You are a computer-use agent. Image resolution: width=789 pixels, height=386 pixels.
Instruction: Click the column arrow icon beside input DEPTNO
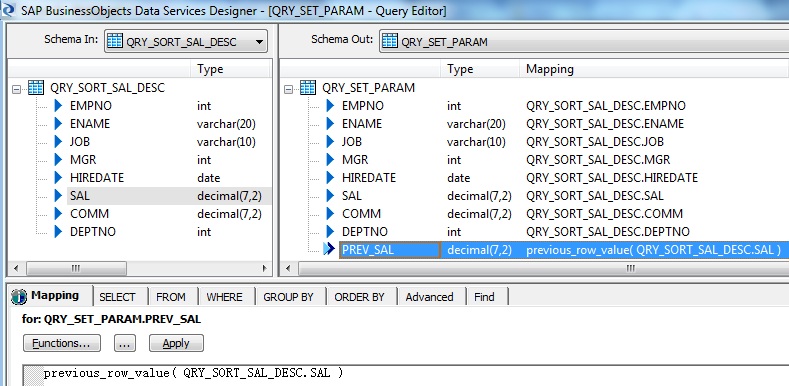tap(58, 231)
